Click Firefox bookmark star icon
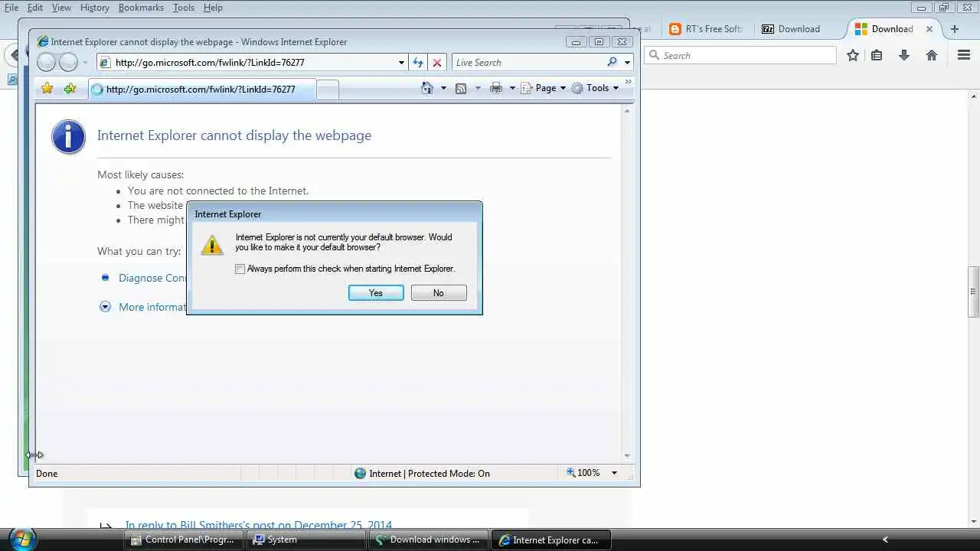The height and width of the screenshot is (551, 980). [853, 55]
